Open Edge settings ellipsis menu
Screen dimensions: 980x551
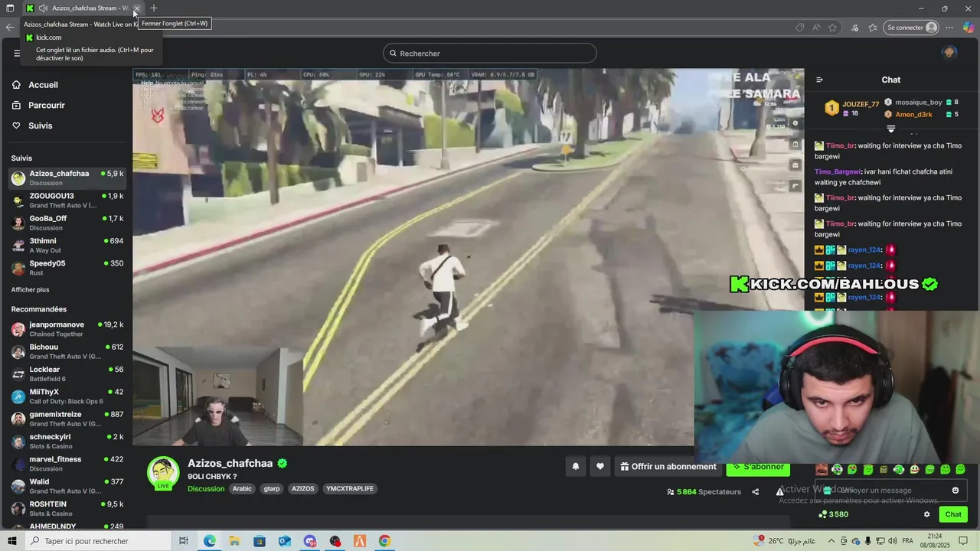949,28
